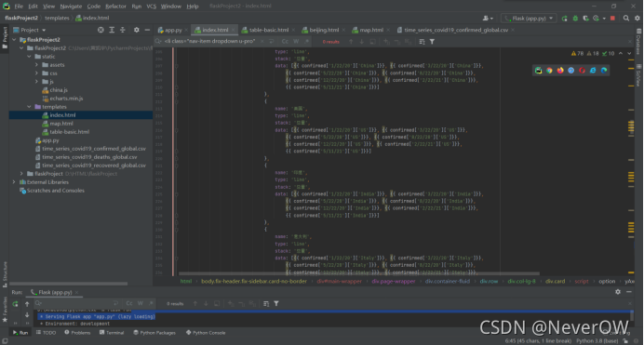Toggle Regex option in editor search
Screen dimensions: 644x345
tap(306, 42)
